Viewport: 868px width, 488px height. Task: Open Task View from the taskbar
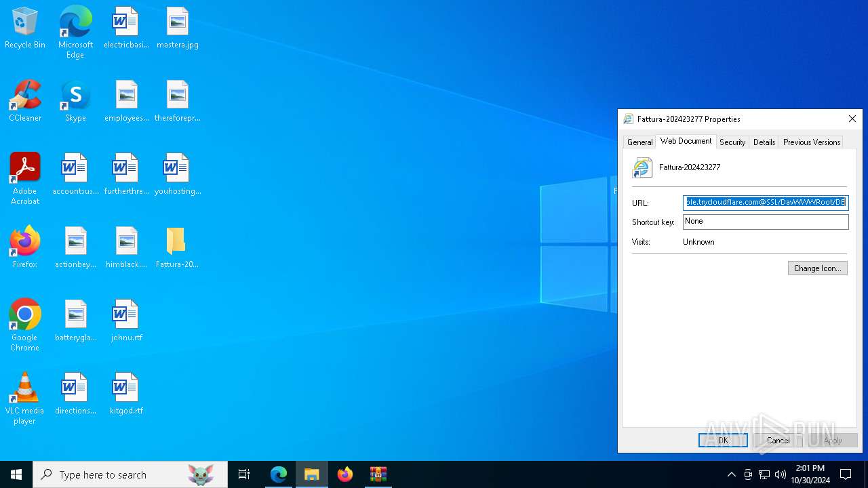click(x=244, y=474)
